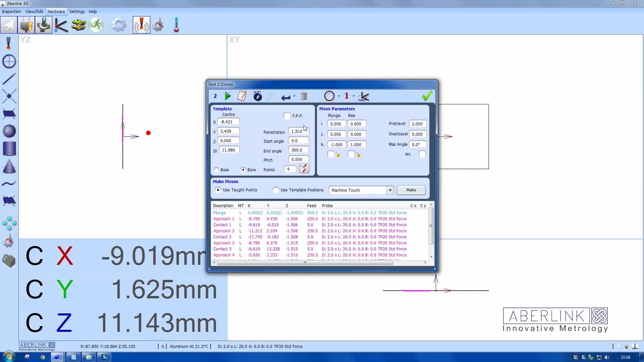The image size is (644, 362).
Task: Select the Circle measurement tool in sidebar
Action: pos(9,62)
